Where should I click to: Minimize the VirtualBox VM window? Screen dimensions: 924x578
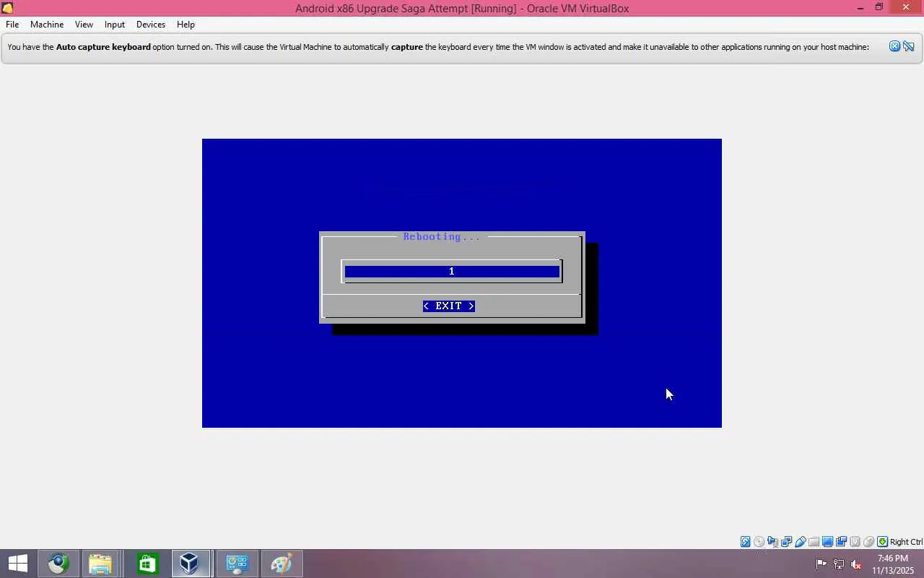tap(860, 8)
